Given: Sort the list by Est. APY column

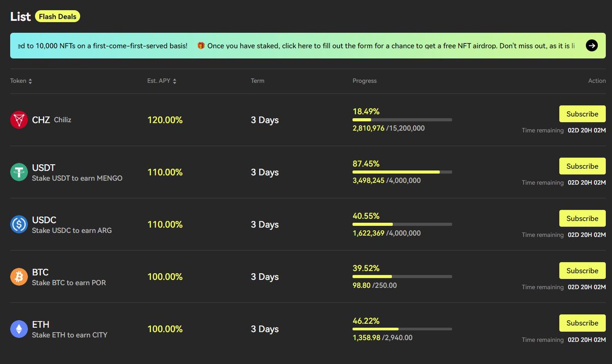Looking at the screenshot, I should (x=162, y=81).
